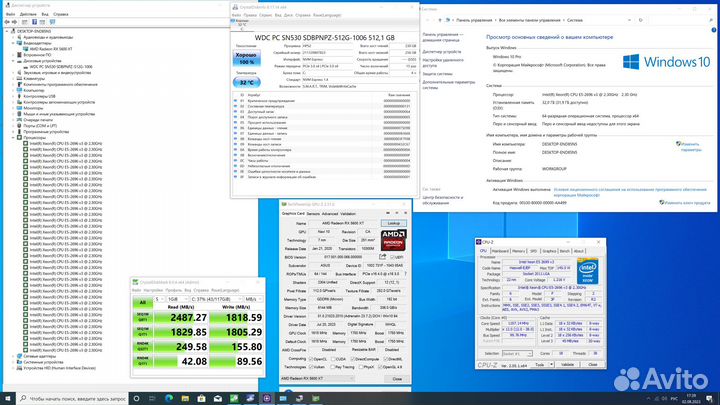This screenshot has height=405, width=720.
Task: Open the Mainboard tab in CPU-Z
Action: click(x=500, y=251)
